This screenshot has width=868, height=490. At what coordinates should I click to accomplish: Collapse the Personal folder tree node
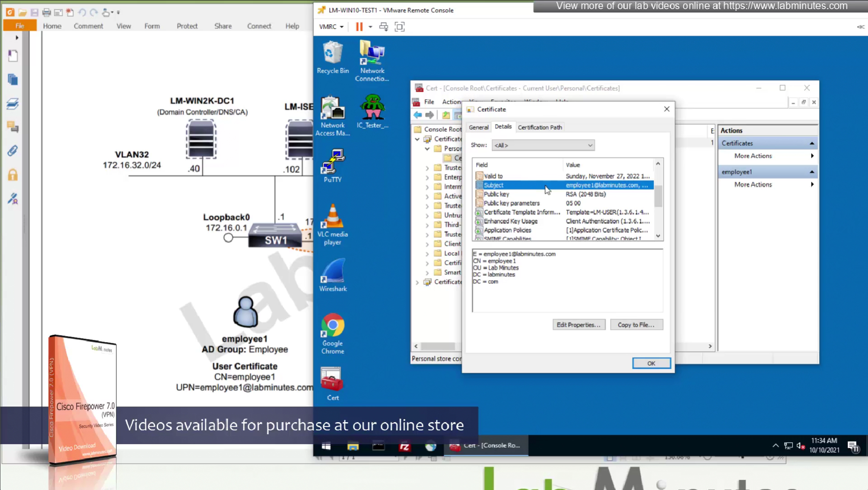pos(427,149)
